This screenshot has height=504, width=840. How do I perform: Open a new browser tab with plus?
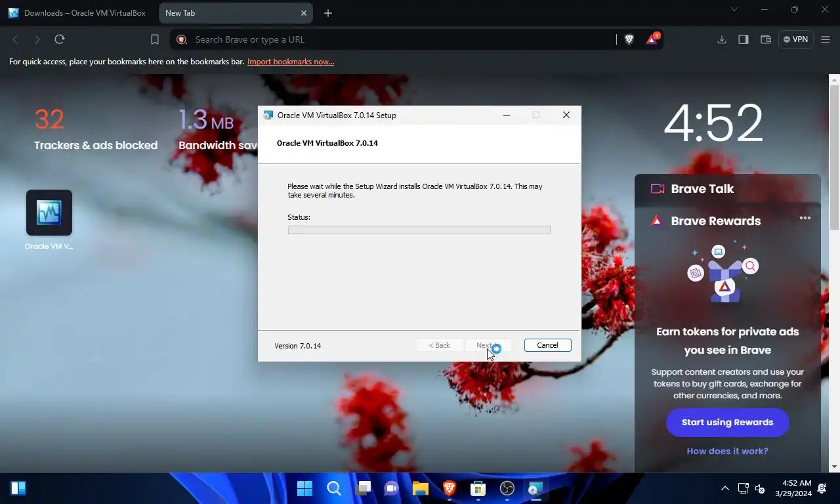point(328,13)
